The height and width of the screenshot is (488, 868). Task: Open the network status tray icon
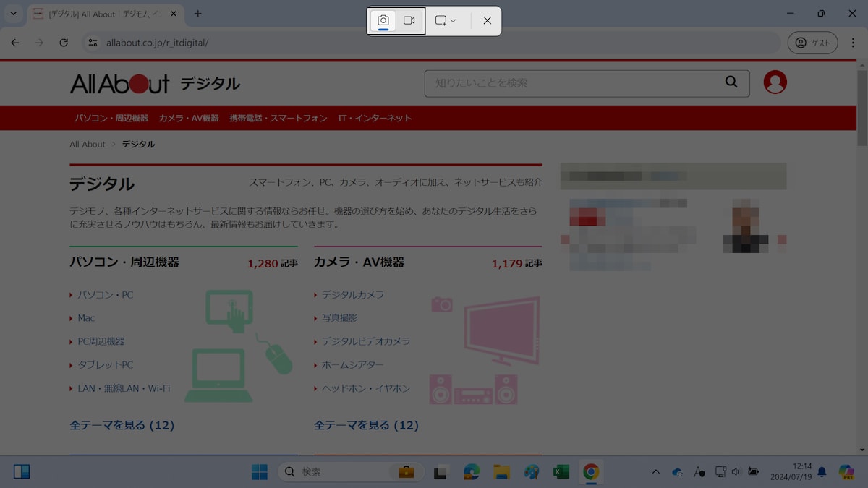pyautogui.click(x=720, y=472)
